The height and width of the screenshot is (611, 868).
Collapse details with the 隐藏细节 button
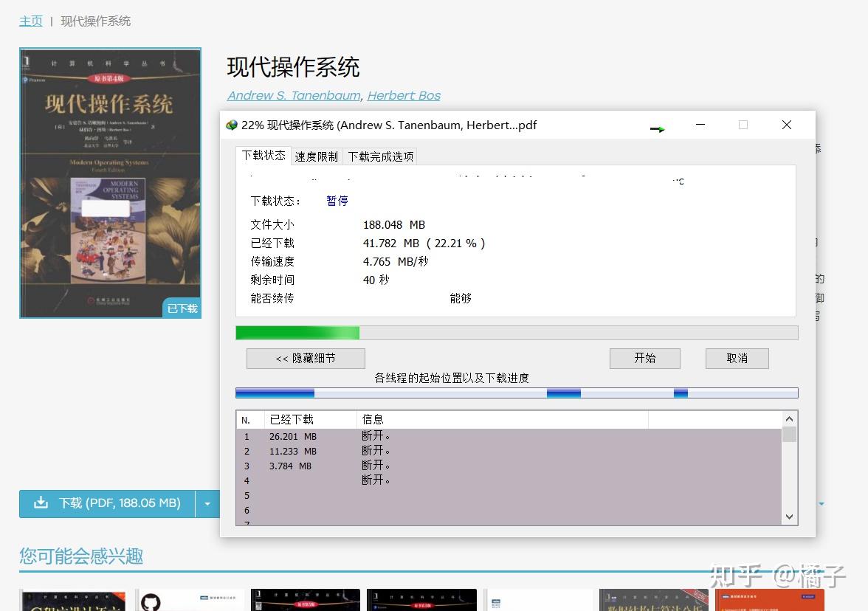[x=306, y=359]
